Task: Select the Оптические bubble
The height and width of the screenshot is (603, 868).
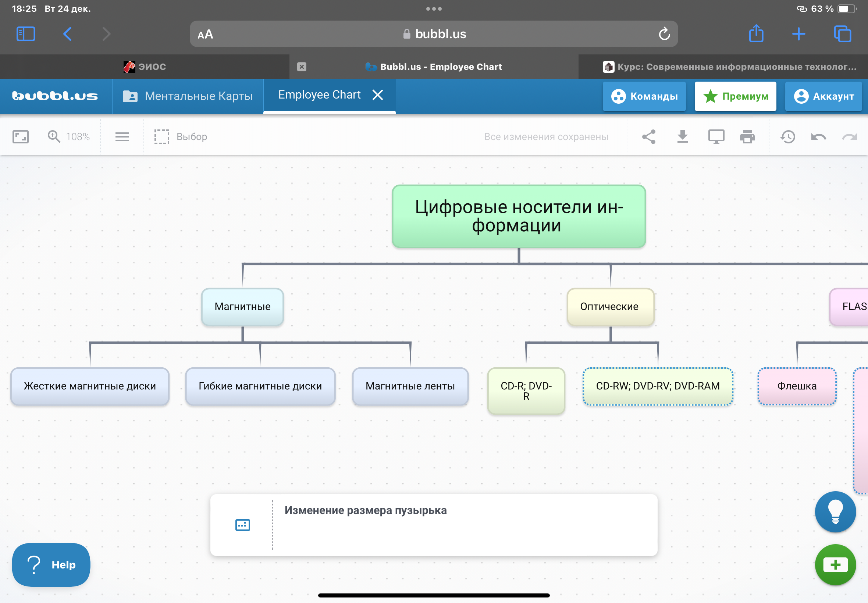Action: pyautogui.click(x=610, y=306)
